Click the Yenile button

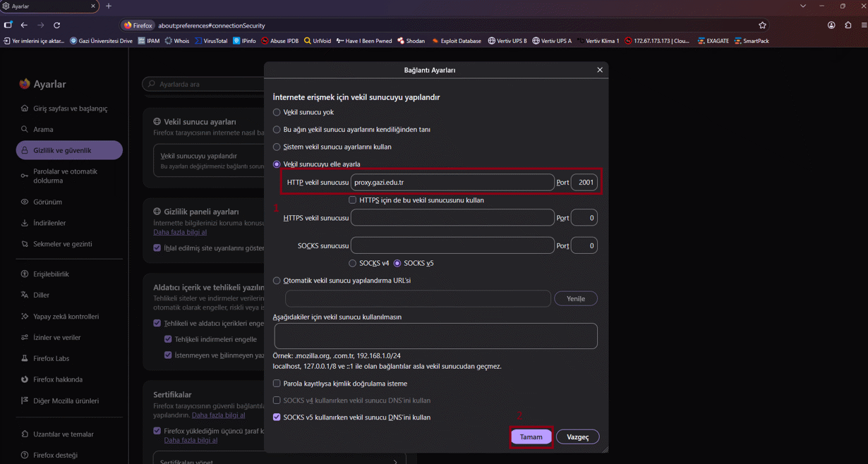point(576,299)
